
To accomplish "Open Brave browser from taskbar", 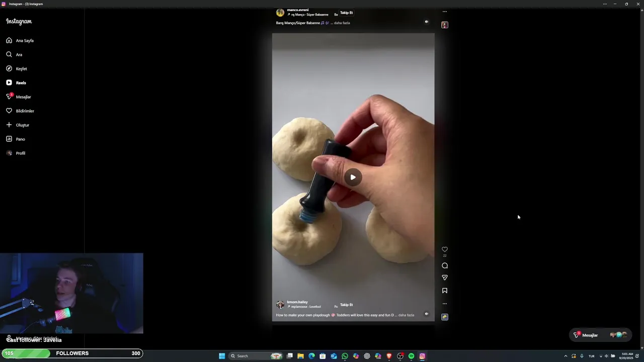I will (x=389, y=356).
